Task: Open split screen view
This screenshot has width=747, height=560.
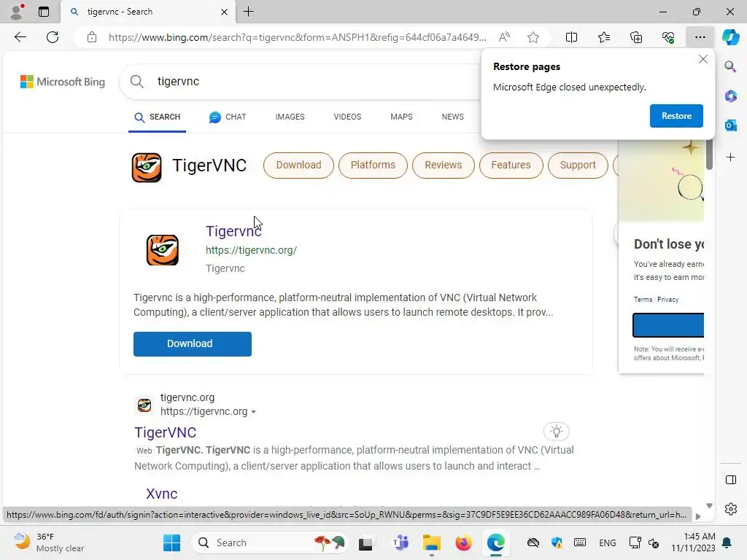Action: (x=571, y=37)
